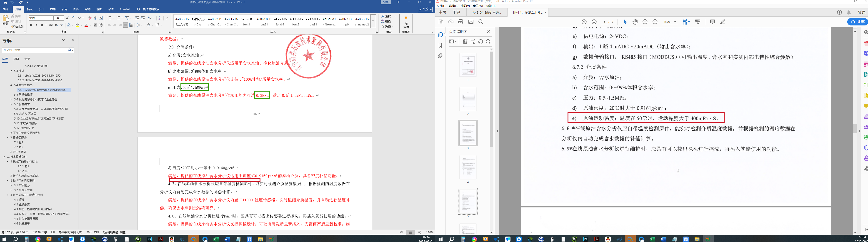
Task: Open the 150% zoom dropdown in Acrobat
Action: pyautogui.click(x=675, y=22)
